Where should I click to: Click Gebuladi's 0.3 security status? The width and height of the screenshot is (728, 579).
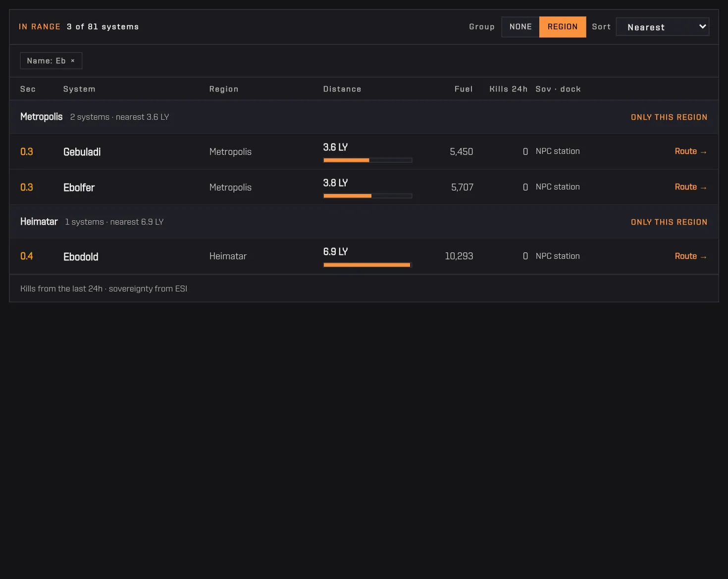(x=27, y=152)
